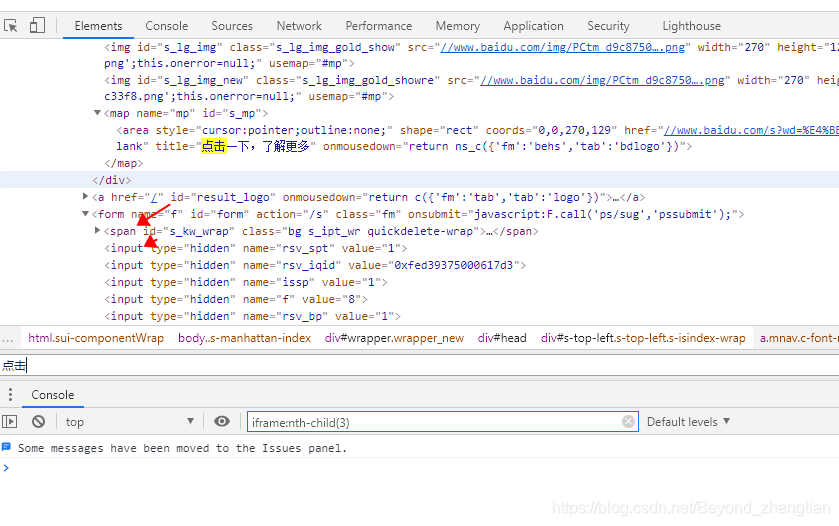Clear the console filter text with the X icon

(628, 422)
